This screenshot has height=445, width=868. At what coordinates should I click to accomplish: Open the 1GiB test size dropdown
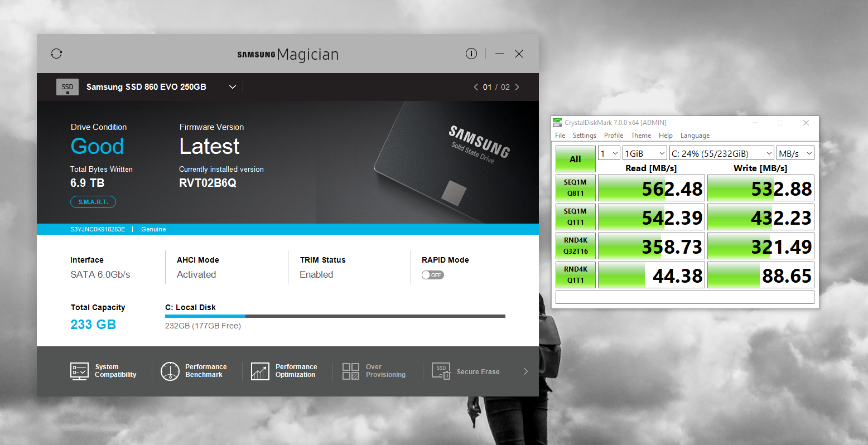point(645,153)
